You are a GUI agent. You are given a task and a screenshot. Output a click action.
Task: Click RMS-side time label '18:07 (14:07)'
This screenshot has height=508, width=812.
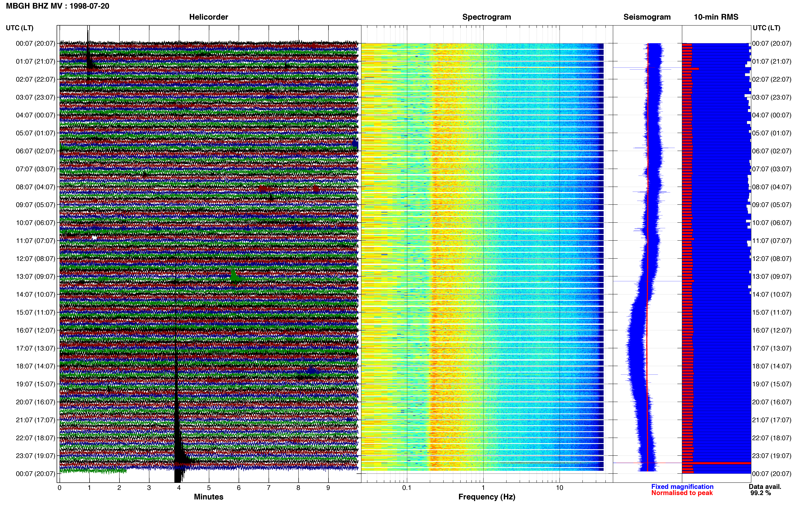pyautogui.click(x=772, y=366)
